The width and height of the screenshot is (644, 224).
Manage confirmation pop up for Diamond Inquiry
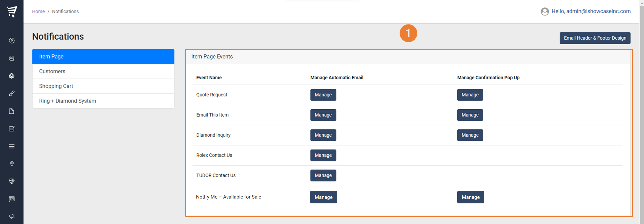pyautogui.click(x=470, y=135)
